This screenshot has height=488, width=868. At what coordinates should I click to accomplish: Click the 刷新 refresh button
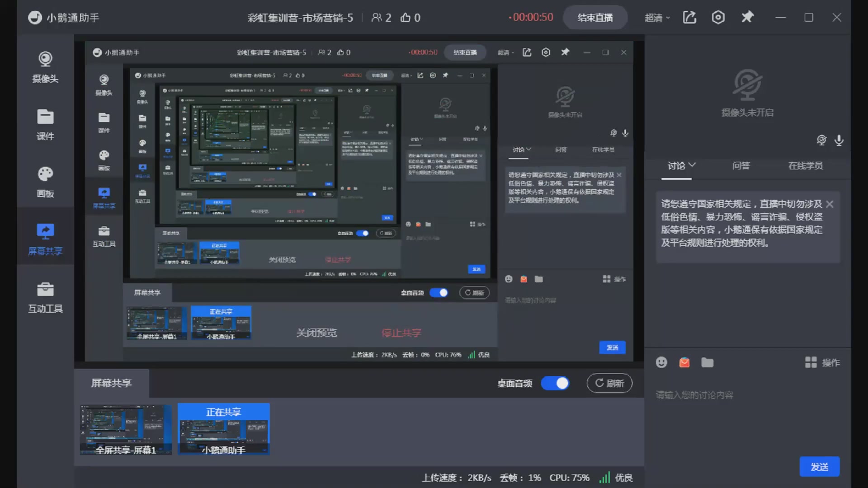coord(609,383)
